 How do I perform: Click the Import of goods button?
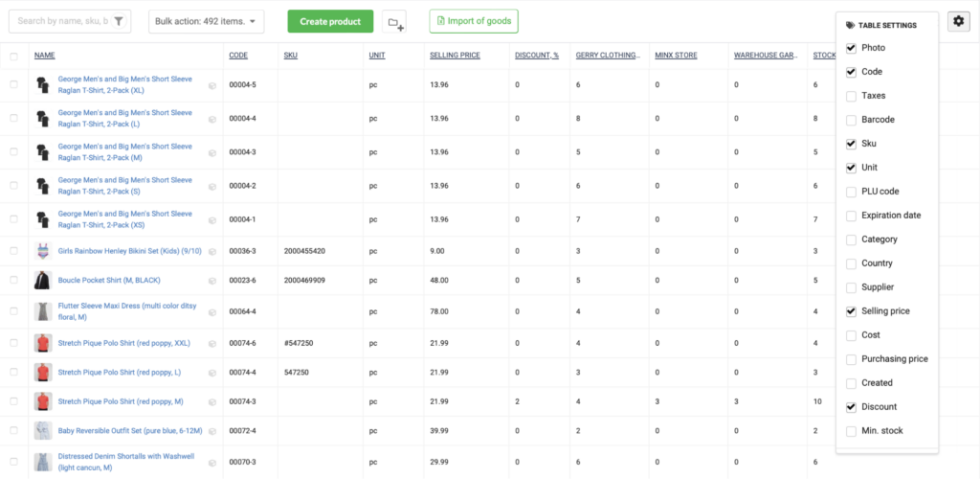(x=474, y=21)
